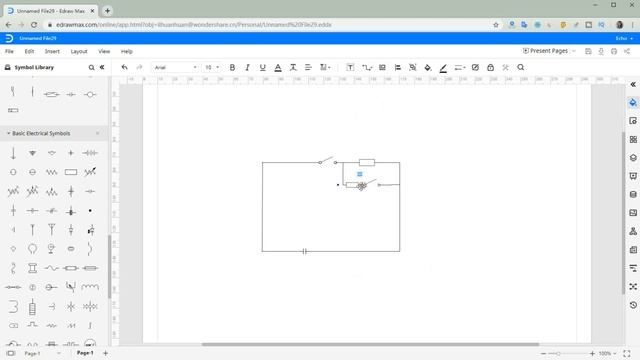Search the Symbol Library

point(91,67)
